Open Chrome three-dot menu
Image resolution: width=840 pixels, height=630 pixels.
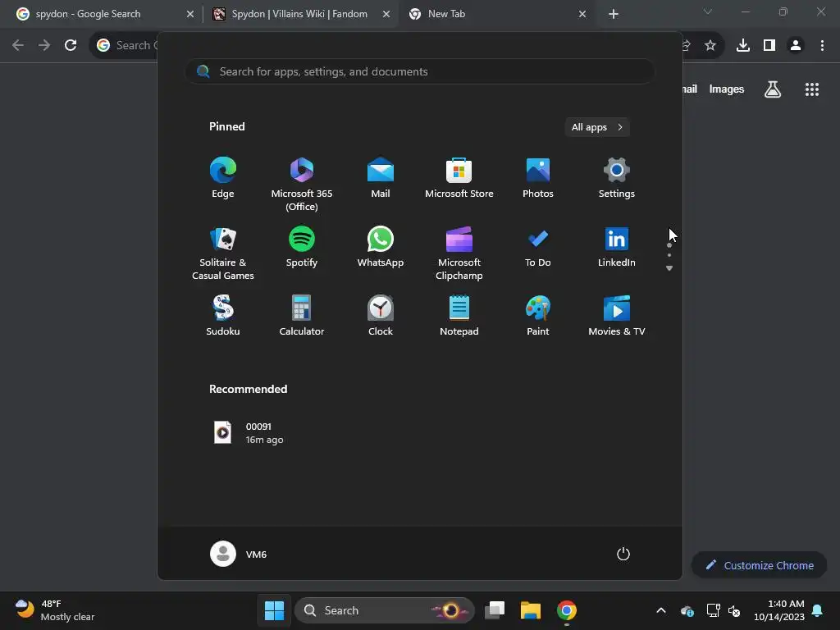(x=822, y=46)
